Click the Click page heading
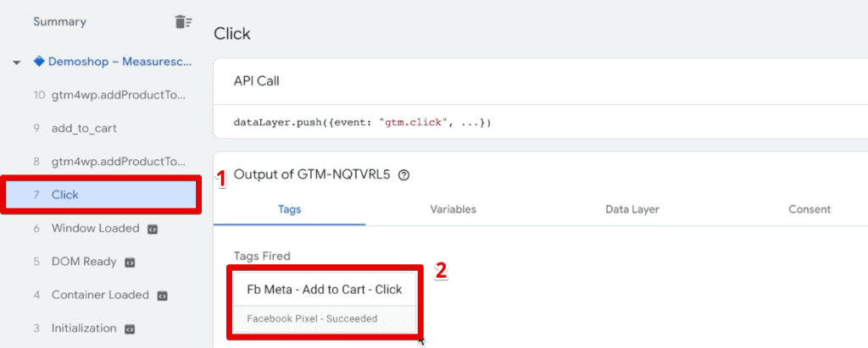This screenshot has height=348, width=868. (x=232, y=34)
